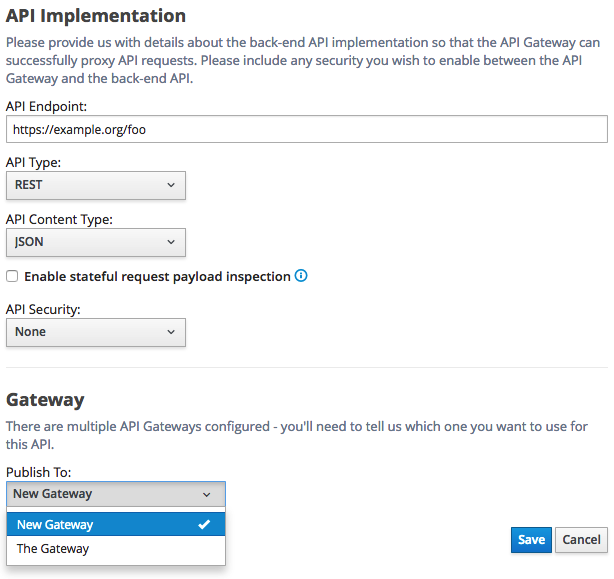Click the Cancel button

(x=581, y=540)
